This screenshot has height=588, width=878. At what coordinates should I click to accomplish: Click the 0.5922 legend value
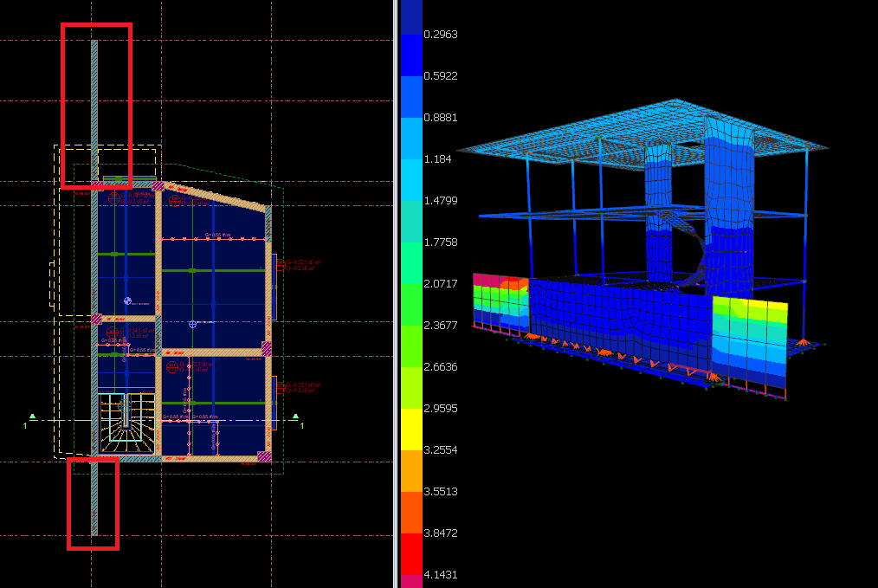point(440,76)
